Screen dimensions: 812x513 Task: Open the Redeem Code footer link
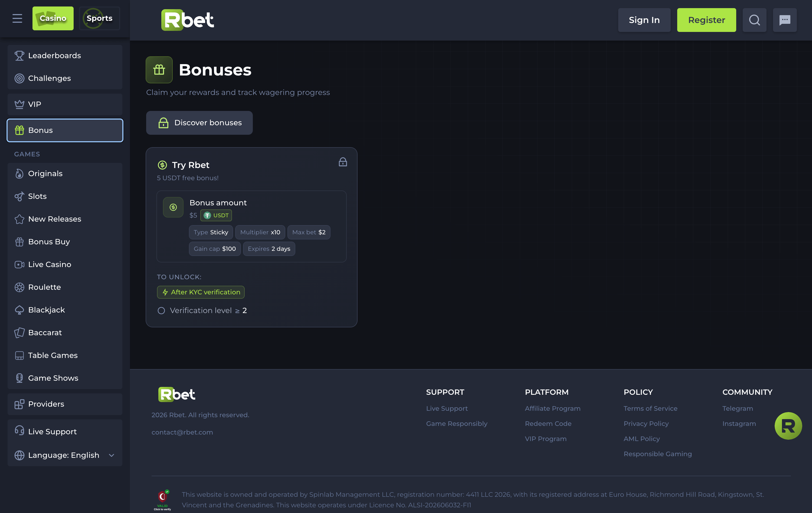click(548, 424)
